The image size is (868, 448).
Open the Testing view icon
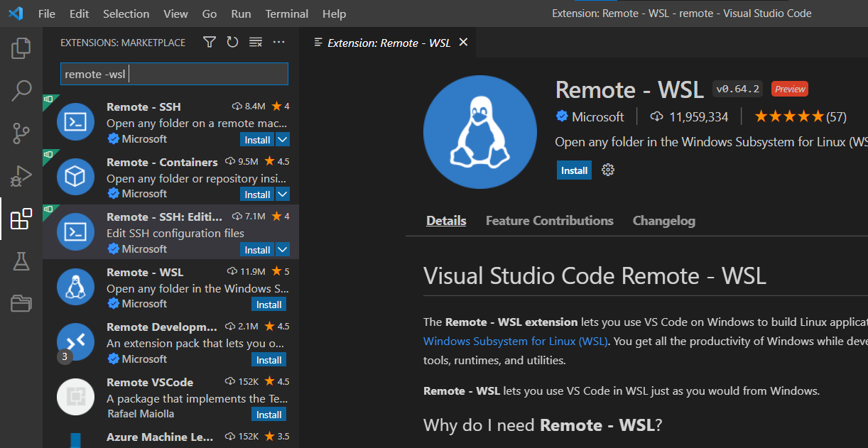(21, 262)
